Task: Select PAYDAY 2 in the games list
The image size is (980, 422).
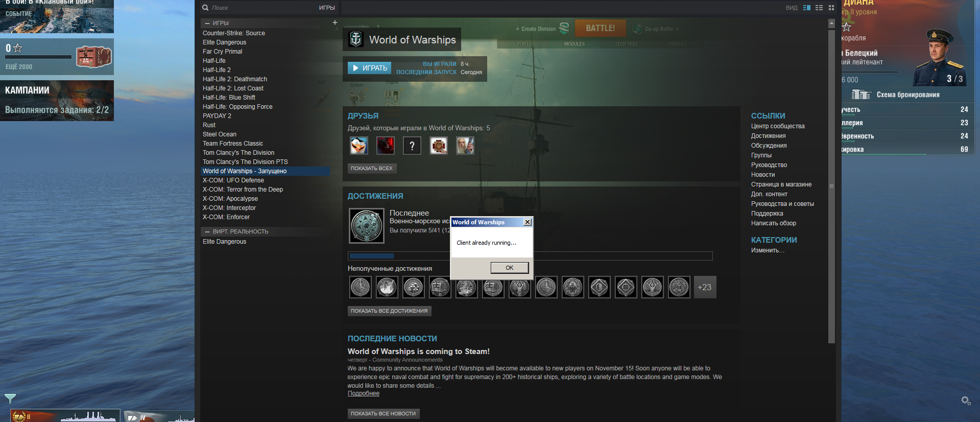Action: tap(217, 116)
